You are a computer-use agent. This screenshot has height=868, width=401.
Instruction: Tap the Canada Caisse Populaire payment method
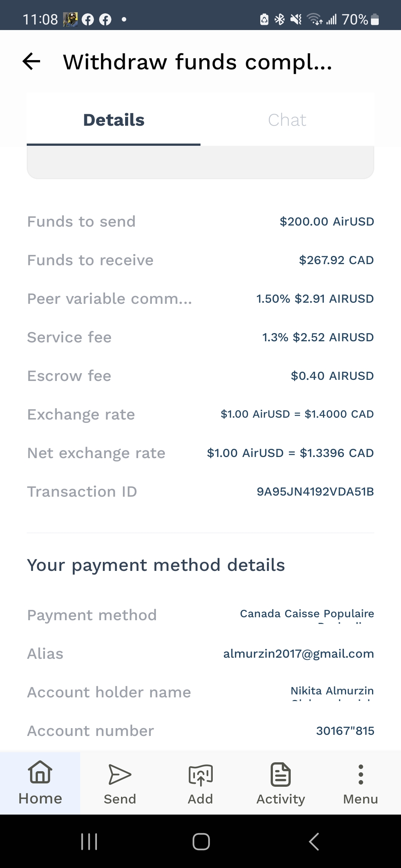click(307, 614)
